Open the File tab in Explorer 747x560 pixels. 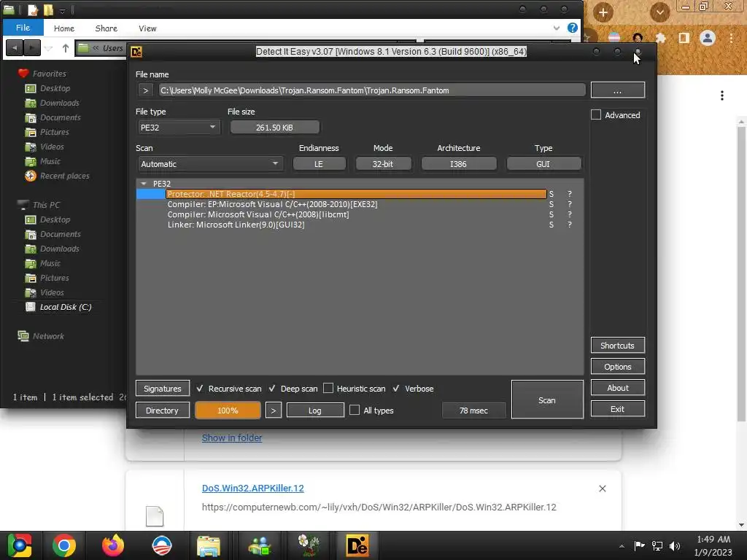(x=23, y=28)
